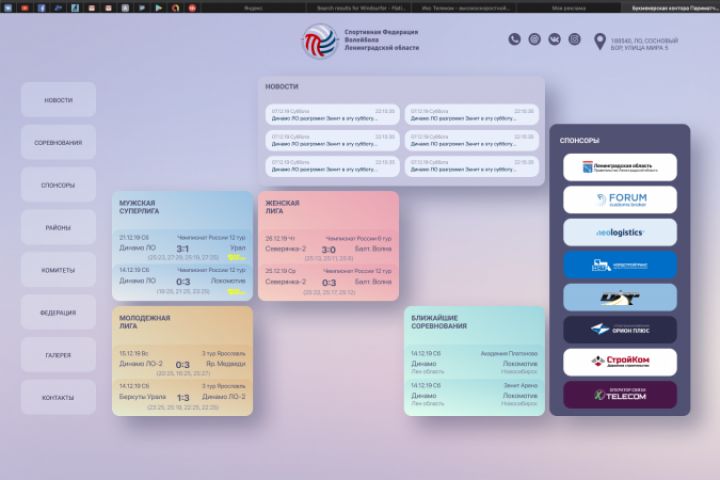Open the Комитеты sidebar button
Screen dimensions: 720x480
click(x=58, y=270)
